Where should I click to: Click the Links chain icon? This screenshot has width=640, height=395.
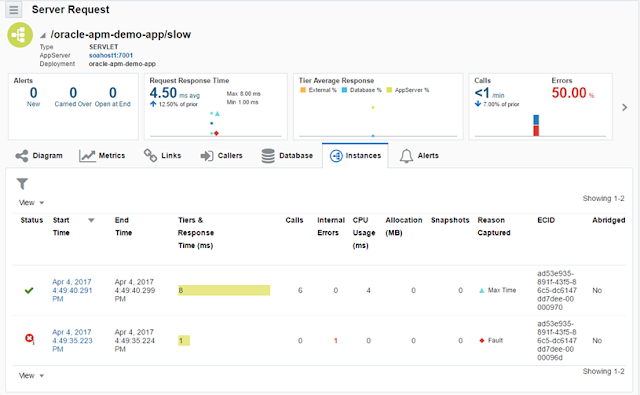[150, 155]
